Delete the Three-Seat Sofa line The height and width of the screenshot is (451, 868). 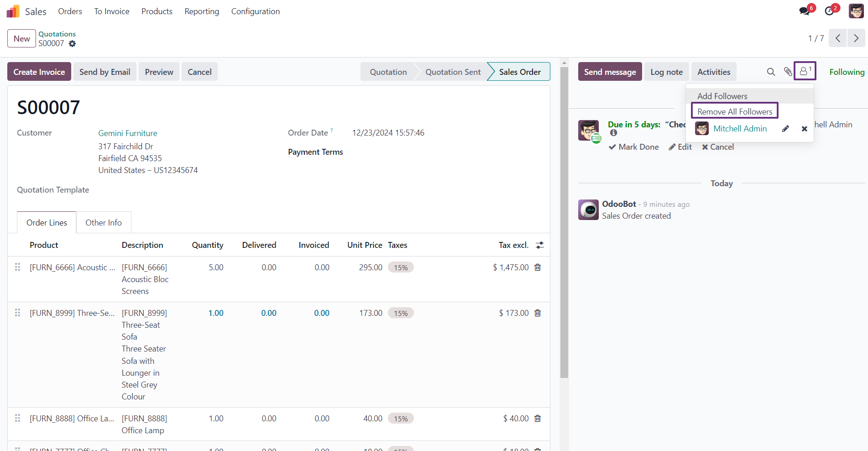pos(538,313)
